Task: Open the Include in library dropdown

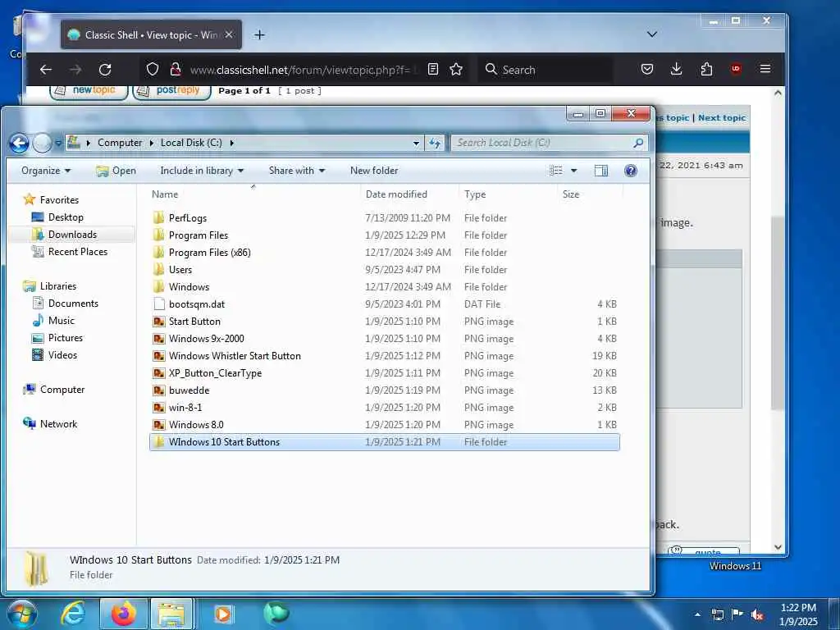Action: (x=202, y=171)
